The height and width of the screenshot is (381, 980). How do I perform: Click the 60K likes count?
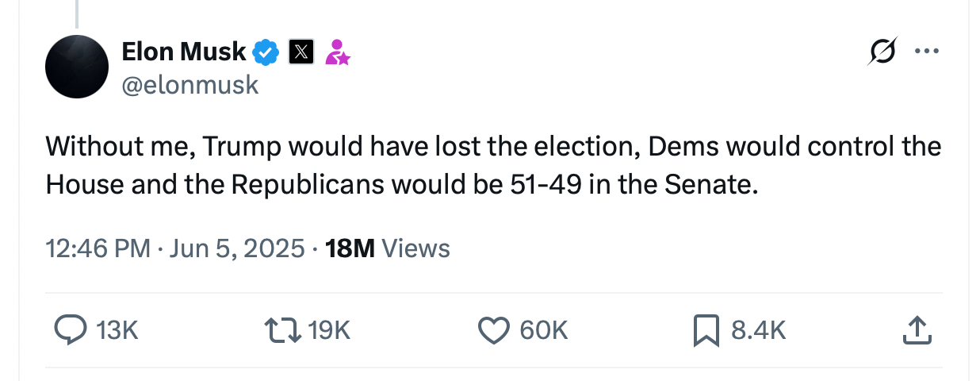tap(544, 330)
